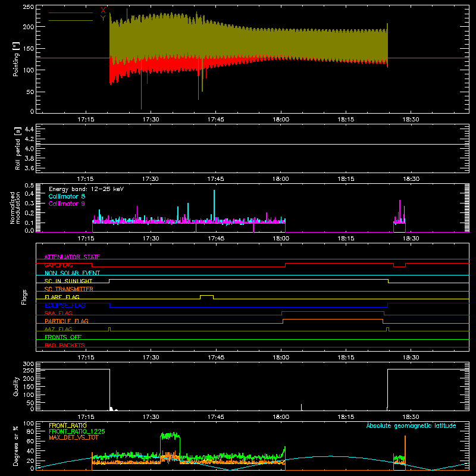Image resolution: width=476 pixels, height=476 pixels.
Task: Select the ECLIPSE_FLAG label
Action: click(x=65, y=305)
